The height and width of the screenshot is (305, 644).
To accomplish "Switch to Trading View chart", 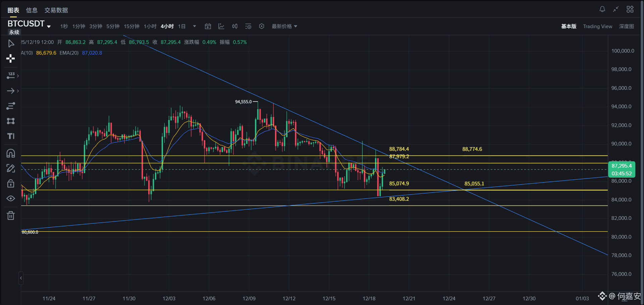I will coord(597,26).
